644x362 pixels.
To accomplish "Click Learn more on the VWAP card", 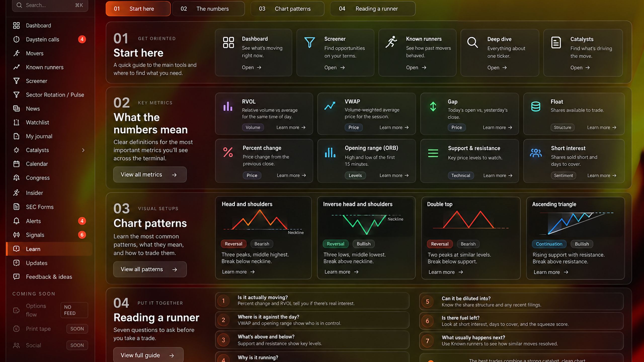I will tap(394, 127).
